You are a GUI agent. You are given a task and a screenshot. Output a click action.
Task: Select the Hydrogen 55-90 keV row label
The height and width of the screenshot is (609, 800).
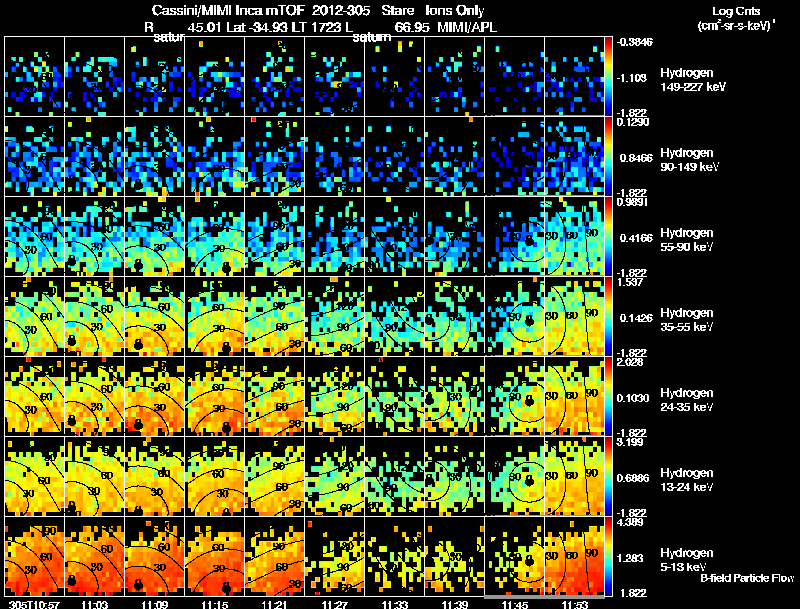tap(687, 240)
